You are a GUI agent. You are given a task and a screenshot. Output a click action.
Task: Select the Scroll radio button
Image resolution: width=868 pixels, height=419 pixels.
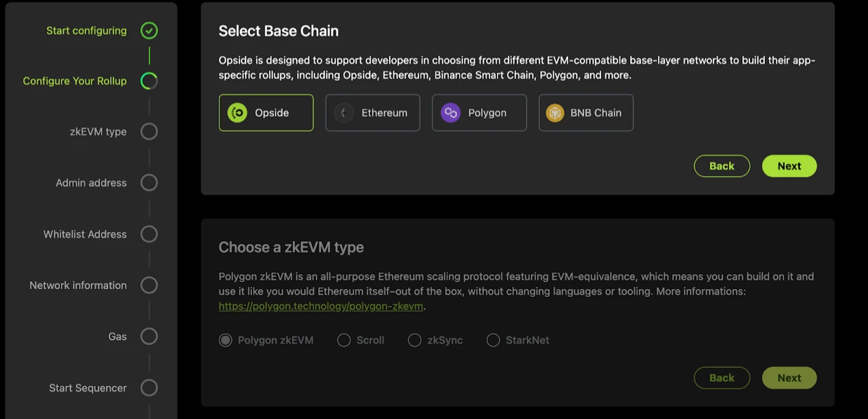coord(344,340)
